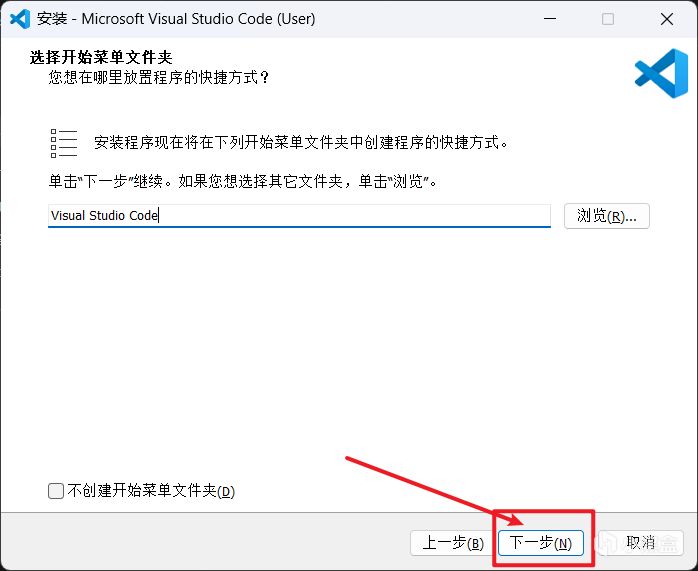Screen dimensions: 698x571
Task: Click the maximize button in title bar
Action: 608,19
